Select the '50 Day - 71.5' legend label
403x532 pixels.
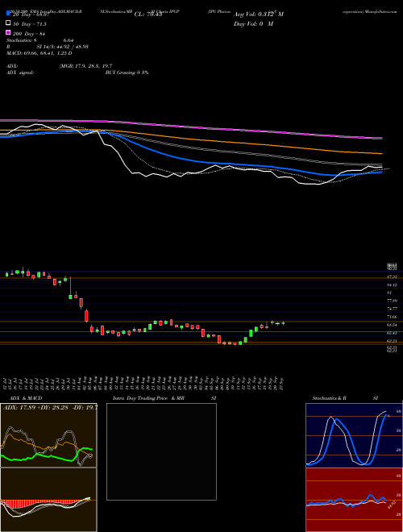coord(30,23)
